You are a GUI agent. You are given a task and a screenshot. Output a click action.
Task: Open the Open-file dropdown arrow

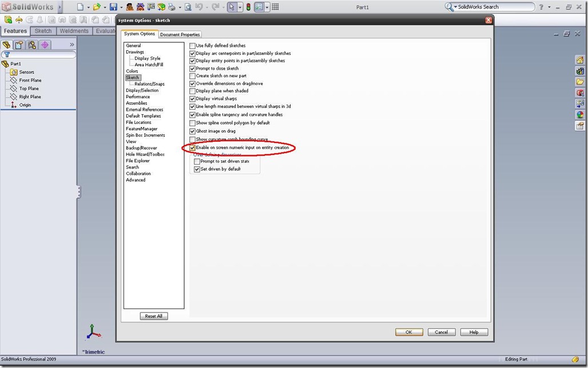tap(105, 7)
